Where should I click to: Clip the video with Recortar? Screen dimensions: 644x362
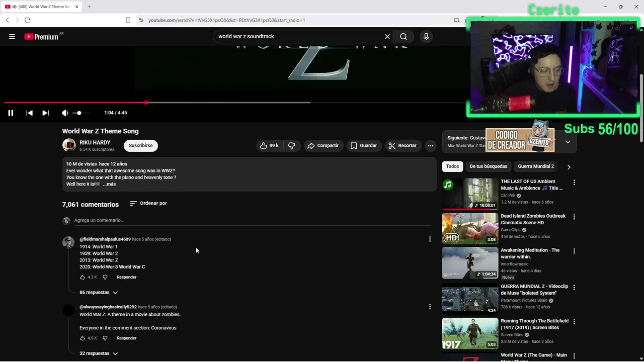[x=403, y=145]
